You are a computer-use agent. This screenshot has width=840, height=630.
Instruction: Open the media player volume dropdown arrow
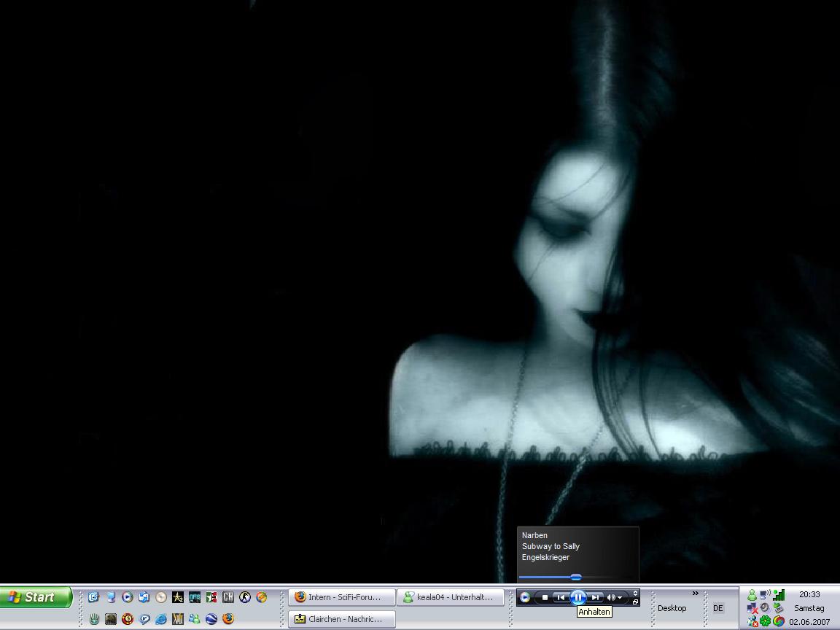coord(620,598)
